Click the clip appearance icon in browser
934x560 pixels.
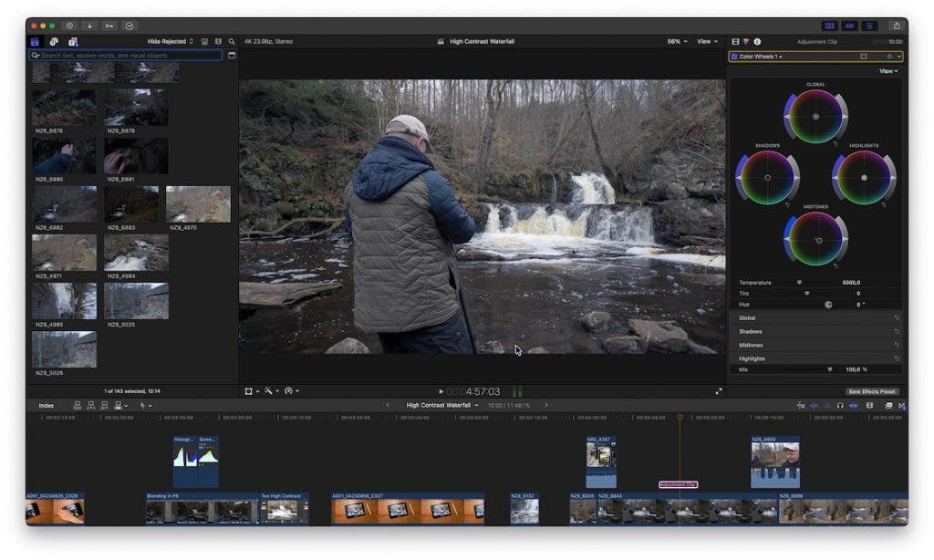pyautogui.click(x=204, y=42)
